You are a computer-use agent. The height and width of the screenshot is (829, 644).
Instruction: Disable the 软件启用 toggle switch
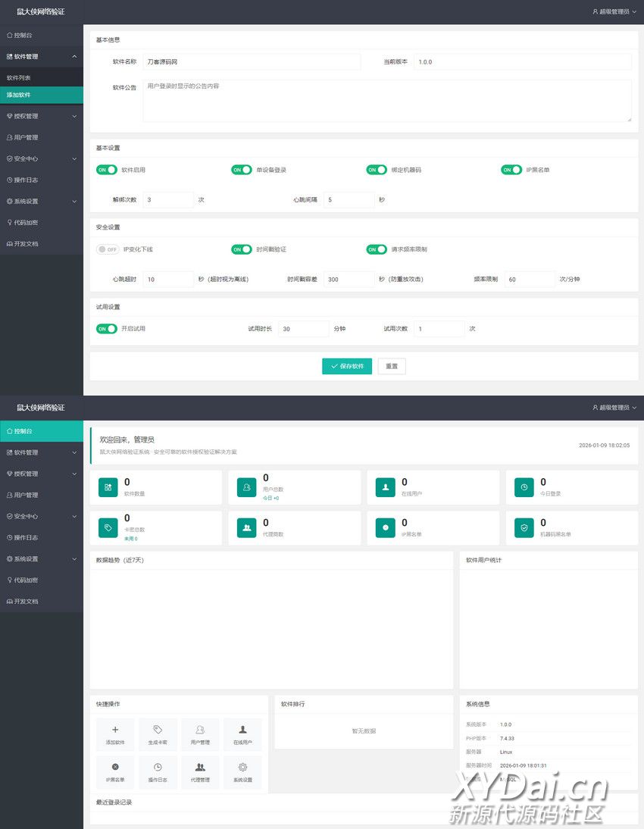coord(106,170)
